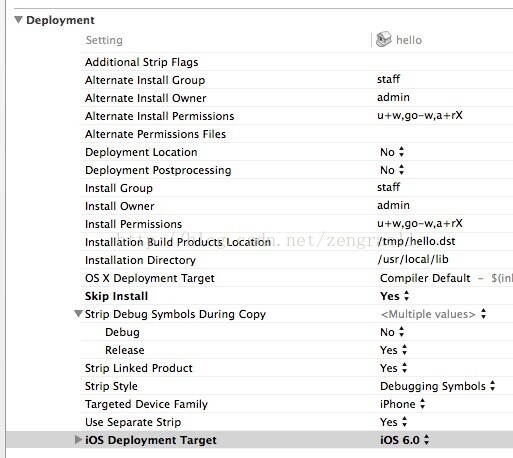Image resolution: width=513 pixels, height=458 pixels.
Task: Click the Setting column header
Action: click(104, 40)
